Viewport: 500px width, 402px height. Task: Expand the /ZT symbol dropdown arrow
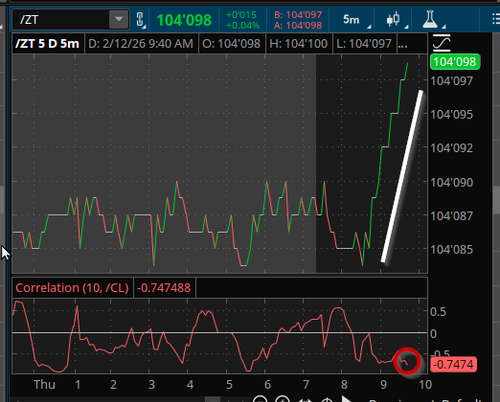click(119, 19)
